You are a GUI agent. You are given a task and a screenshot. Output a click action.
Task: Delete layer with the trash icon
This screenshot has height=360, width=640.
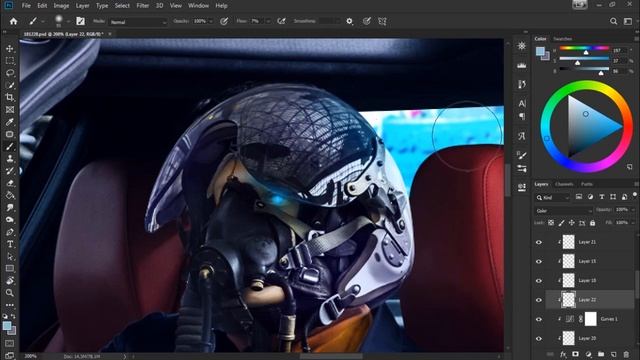tap(626, 354)
